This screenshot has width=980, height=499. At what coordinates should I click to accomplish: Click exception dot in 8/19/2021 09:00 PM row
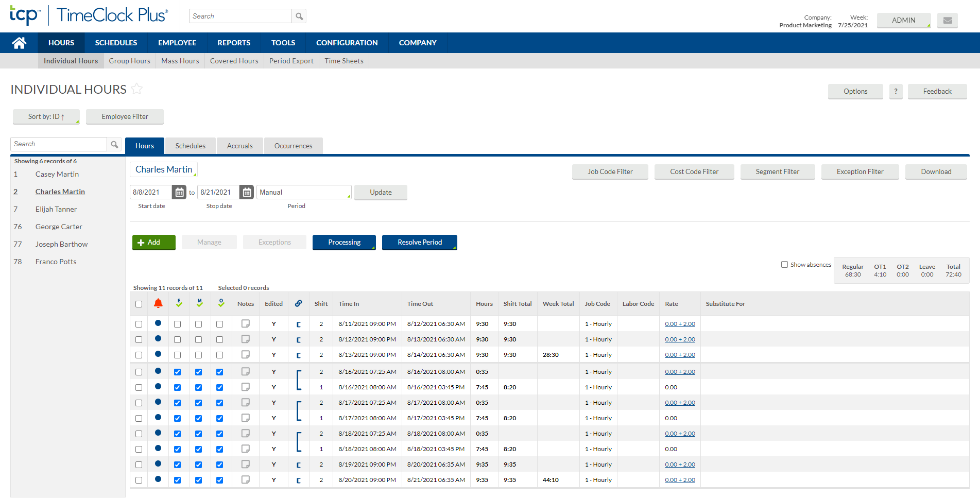[158, 463]
